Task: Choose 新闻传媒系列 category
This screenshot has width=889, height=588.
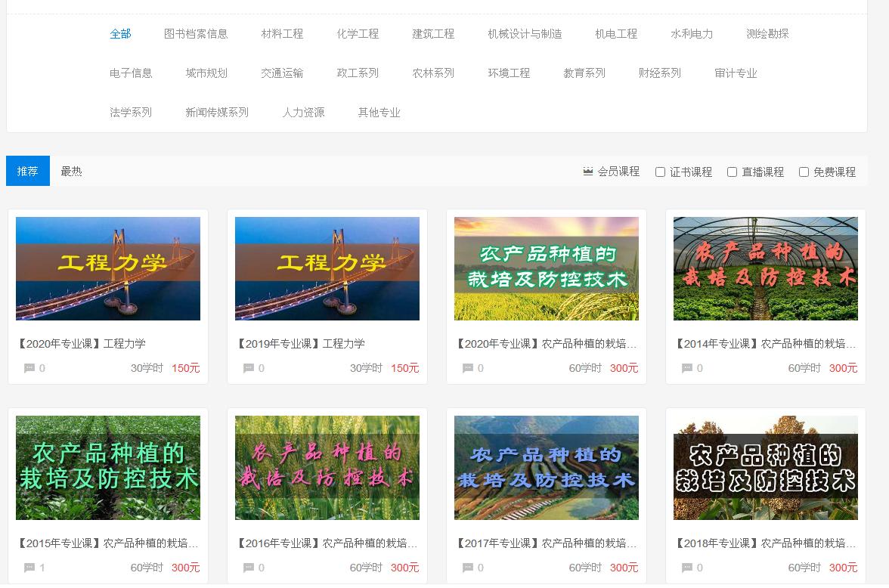Action: pyautogui.click(x=217, y=113)
